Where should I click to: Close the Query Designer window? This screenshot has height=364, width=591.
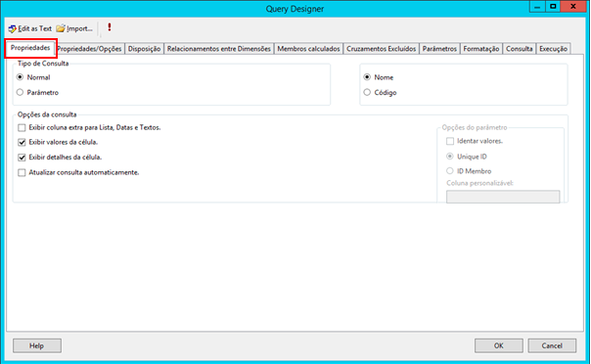click(x=573, y=7)
